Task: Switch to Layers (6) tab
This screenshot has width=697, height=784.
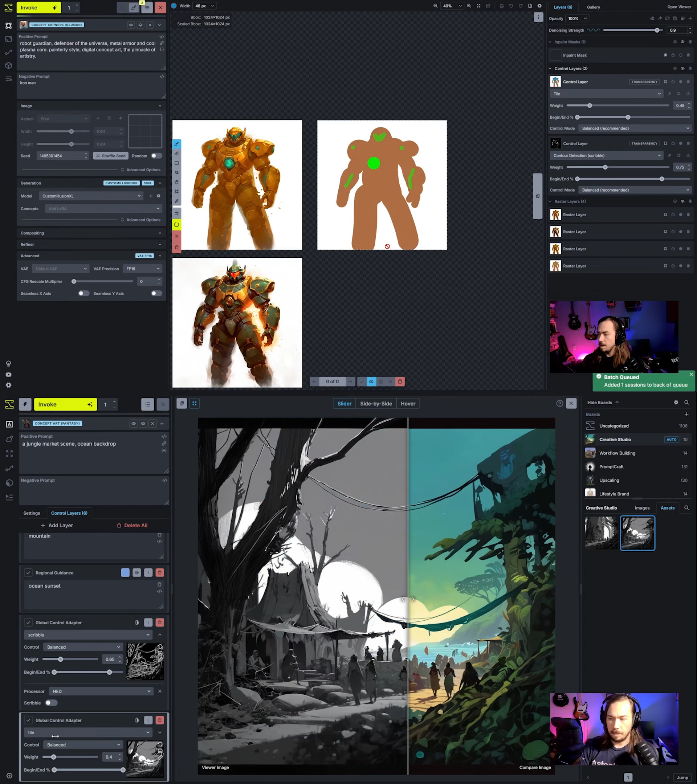Action: click(563, 7)
